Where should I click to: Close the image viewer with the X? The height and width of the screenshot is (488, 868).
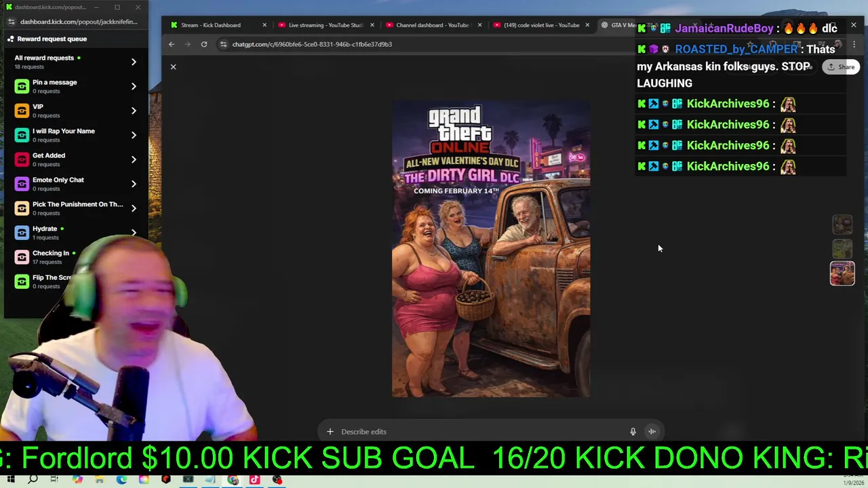tap(173, 66)
